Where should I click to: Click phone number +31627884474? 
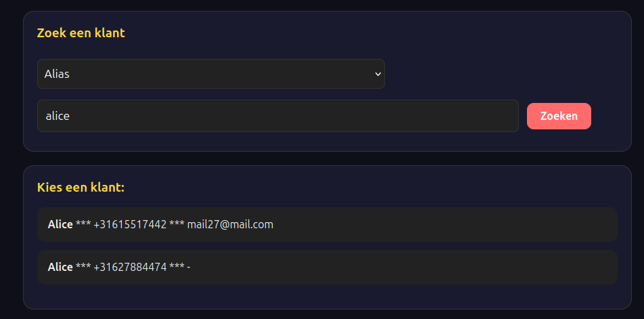[x=130, y=268]
